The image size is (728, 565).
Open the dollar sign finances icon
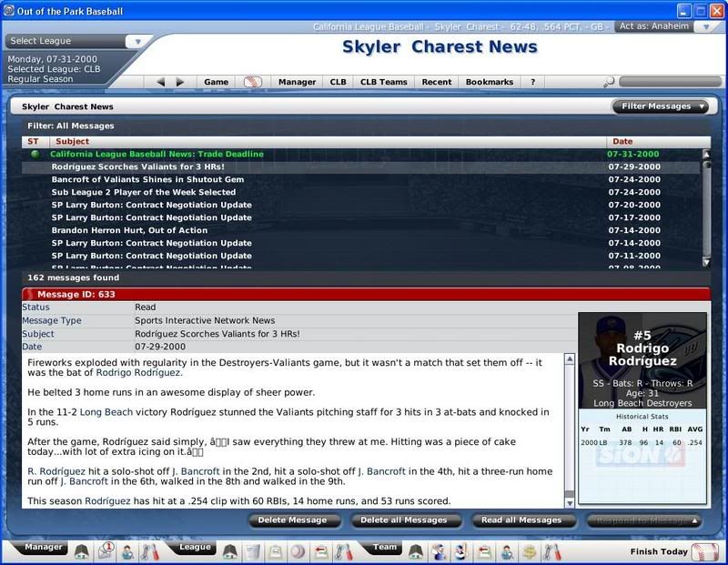530,552
